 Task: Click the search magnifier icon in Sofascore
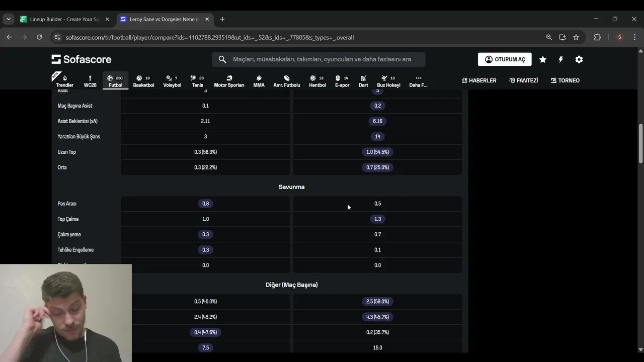click(222, 59)
